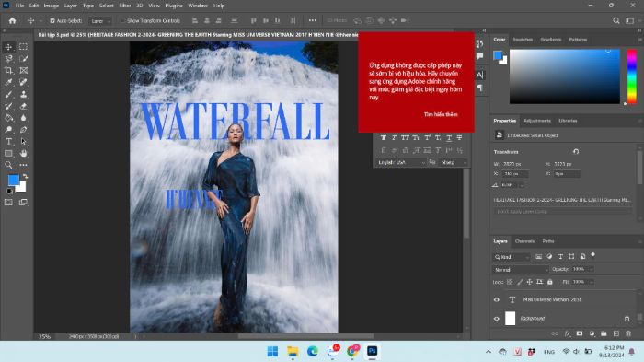
Task: Hide the Miss Universe Vietnam text layer
Action: pyautogui.click(x=497, y=300)
